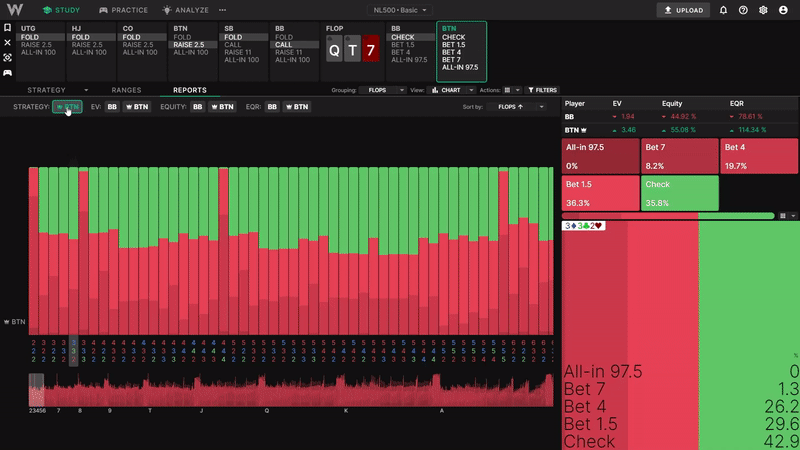Screen dimensions: 800x450
Task: Switch to the STUDY tab
Action: [61, 10]
